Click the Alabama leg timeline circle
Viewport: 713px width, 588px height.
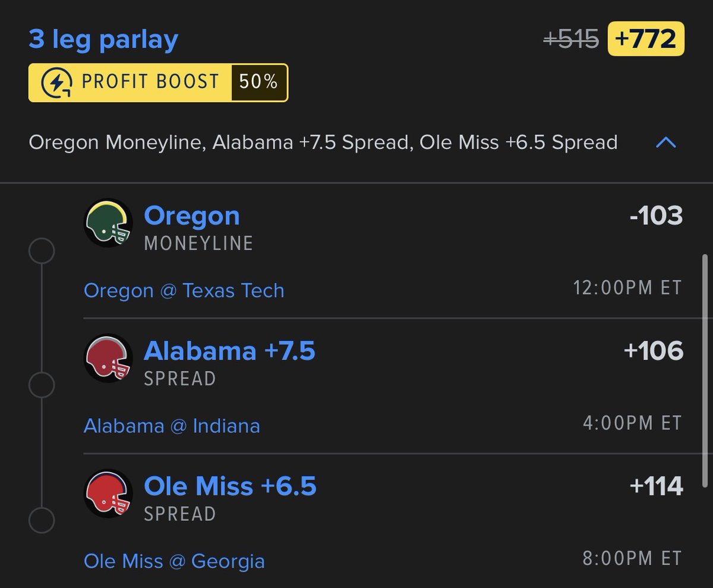(x=42, y=386)
